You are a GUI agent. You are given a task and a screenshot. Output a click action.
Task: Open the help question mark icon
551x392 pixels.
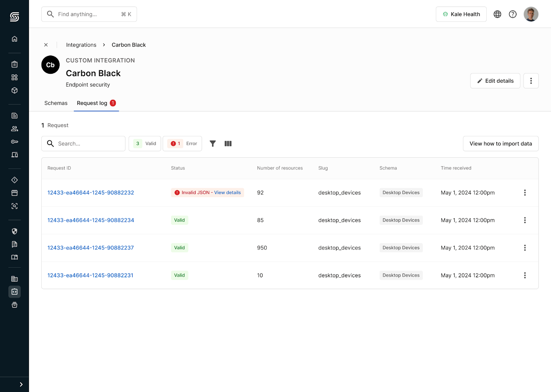513,14
